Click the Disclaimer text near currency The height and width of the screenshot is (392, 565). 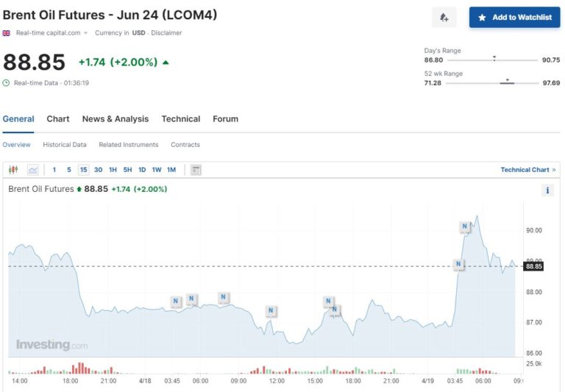166,33
